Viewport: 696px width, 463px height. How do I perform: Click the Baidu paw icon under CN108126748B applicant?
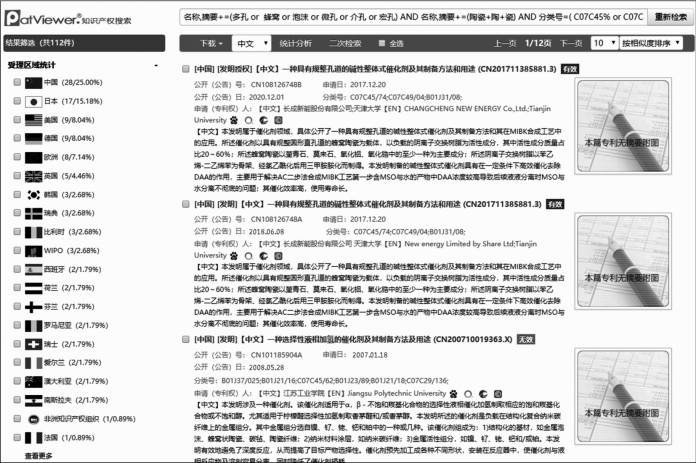click(x=234, y=120)
